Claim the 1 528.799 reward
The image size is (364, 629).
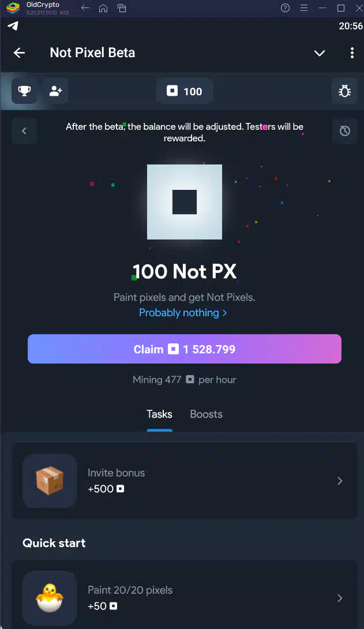(185, 349)
